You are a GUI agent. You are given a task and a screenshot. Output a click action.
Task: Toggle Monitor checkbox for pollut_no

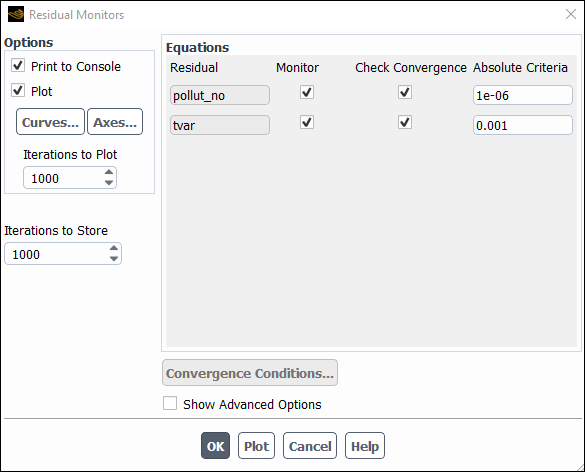point(307,92)
